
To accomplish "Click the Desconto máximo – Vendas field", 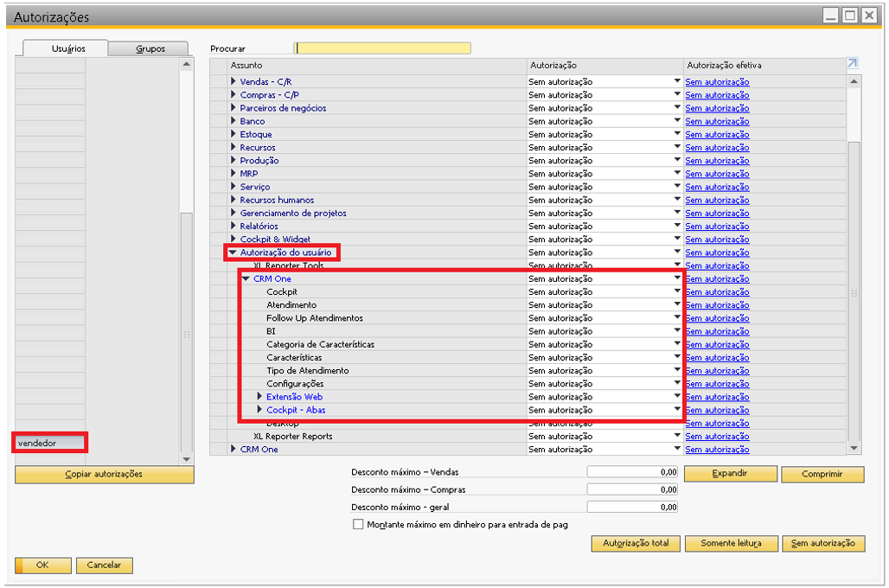I will [x=632, y=472].
